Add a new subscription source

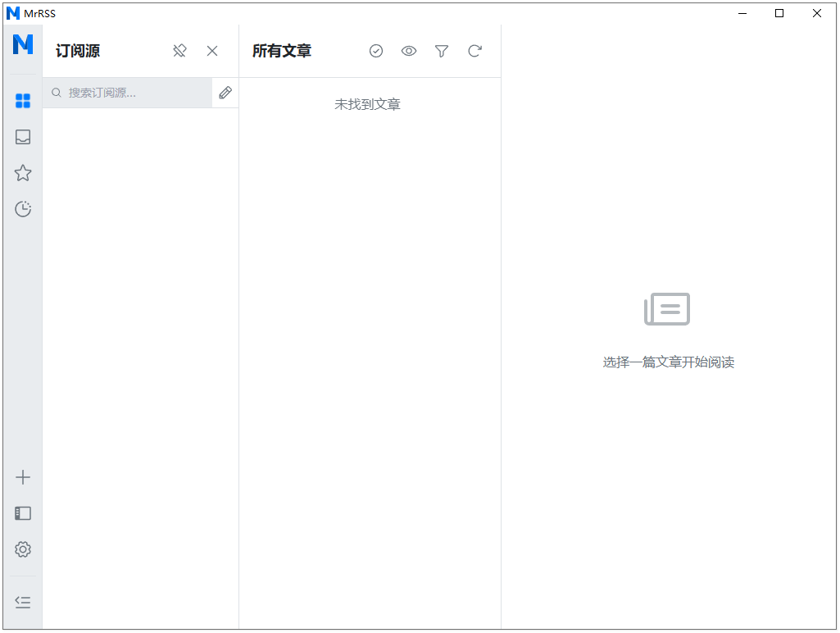pos(22,477)
